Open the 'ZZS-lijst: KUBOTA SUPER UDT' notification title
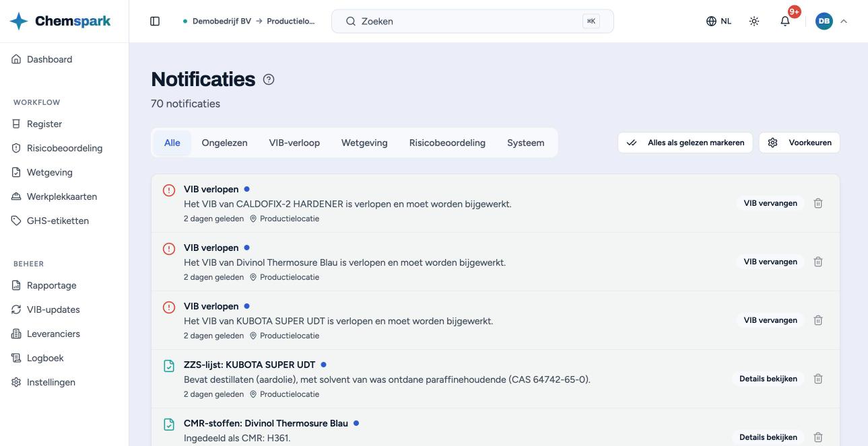This screenshot has width=868, height=446. (x=249, y=365)
